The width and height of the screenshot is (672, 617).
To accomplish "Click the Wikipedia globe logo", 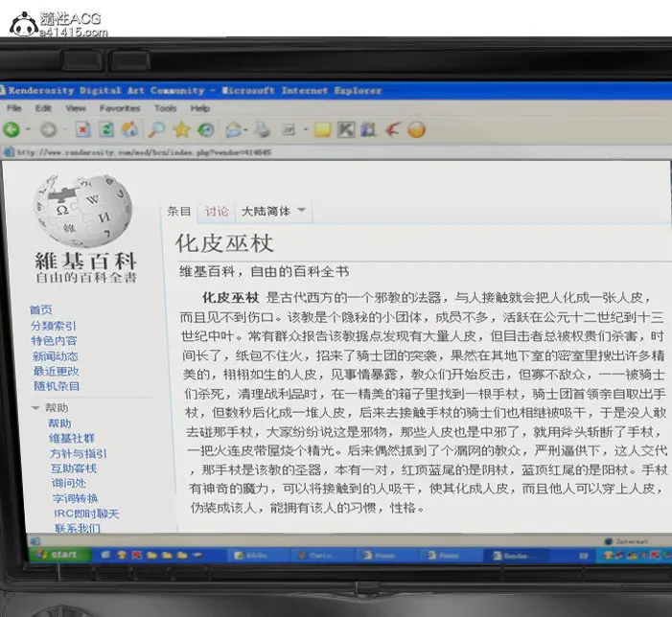I will coord(83,208).
